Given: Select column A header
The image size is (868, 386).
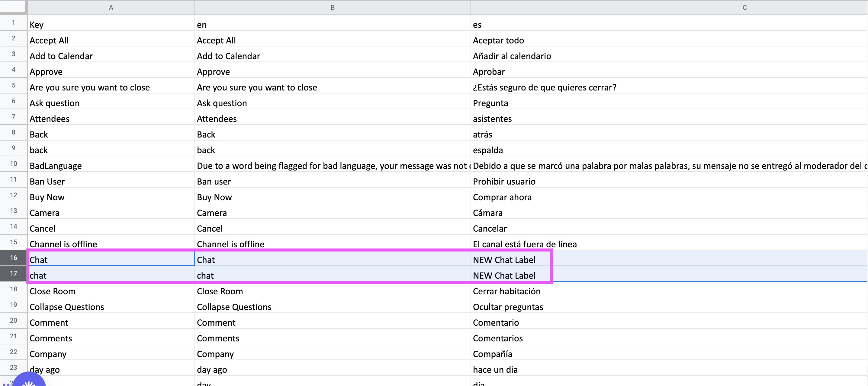Looking at the screenshot, I should 111,8.
